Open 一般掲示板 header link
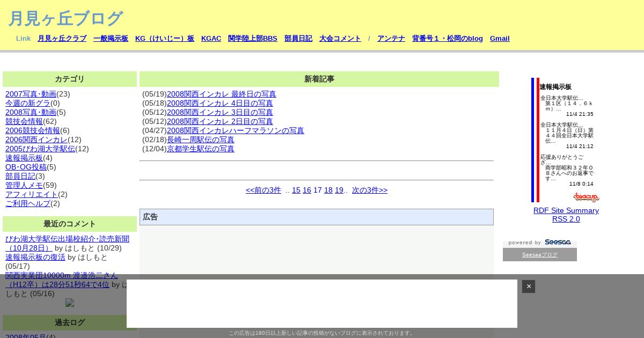Screen dimensions: 644x338 [x=111, y=39]
